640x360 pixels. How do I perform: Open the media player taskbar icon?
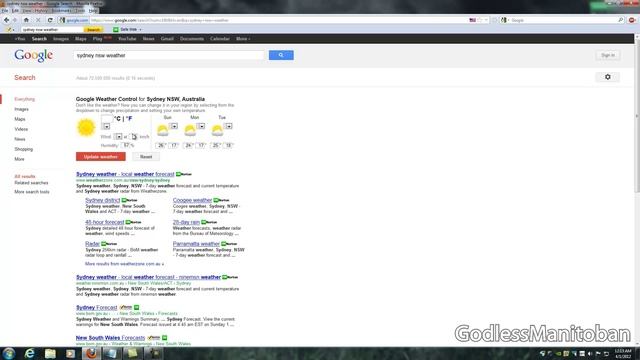click(x=71, y=353)
